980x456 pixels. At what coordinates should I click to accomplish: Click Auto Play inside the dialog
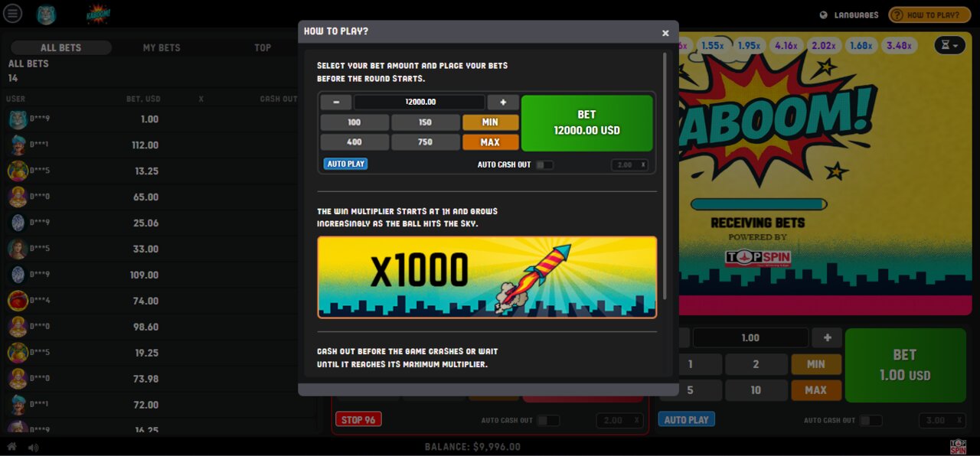(346, 164)
